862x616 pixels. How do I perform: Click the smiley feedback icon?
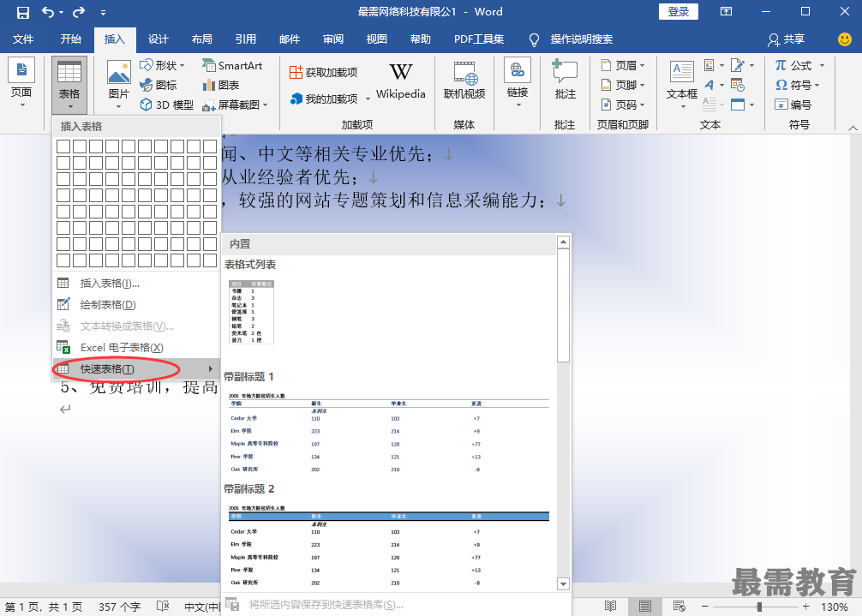(x=844, y=39)
